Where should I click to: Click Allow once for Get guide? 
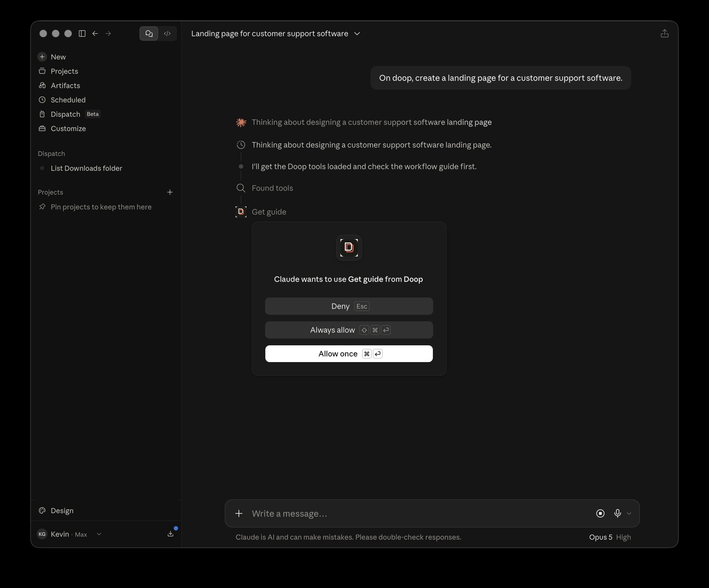coord(349,354)
